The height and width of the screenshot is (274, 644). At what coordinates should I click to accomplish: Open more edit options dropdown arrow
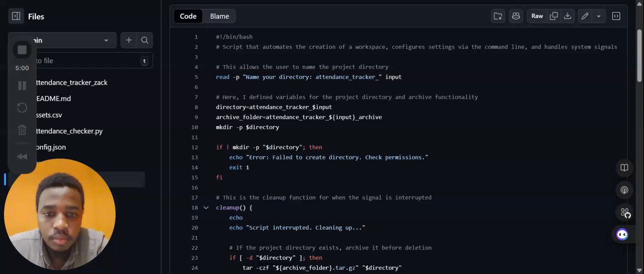click(x=599, y=16)
